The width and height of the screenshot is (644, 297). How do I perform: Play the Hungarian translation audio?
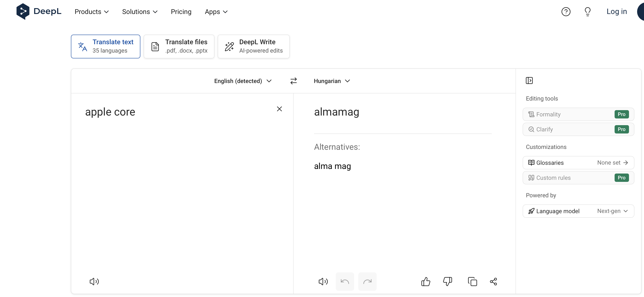(323, 282)
